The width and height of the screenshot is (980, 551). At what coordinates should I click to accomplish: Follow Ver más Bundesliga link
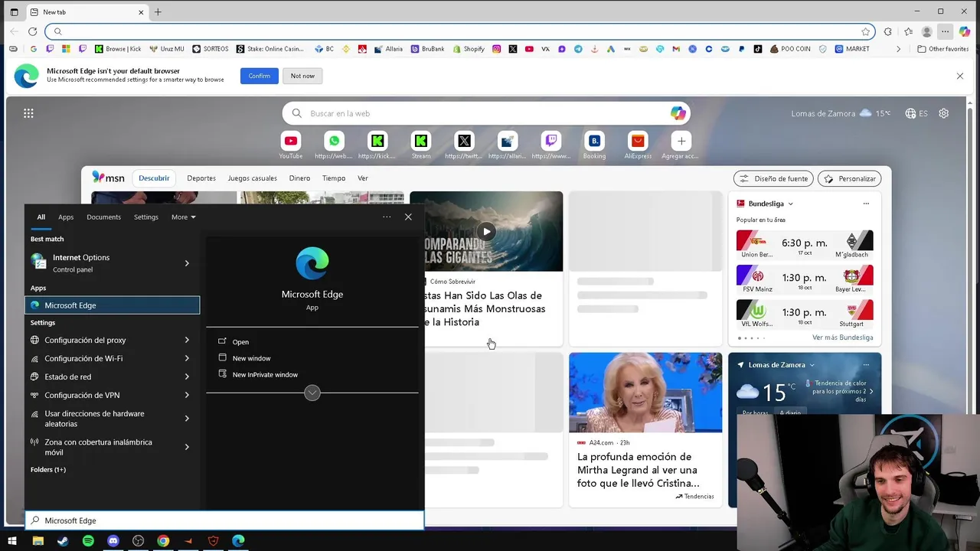click(x=842, y=337)
